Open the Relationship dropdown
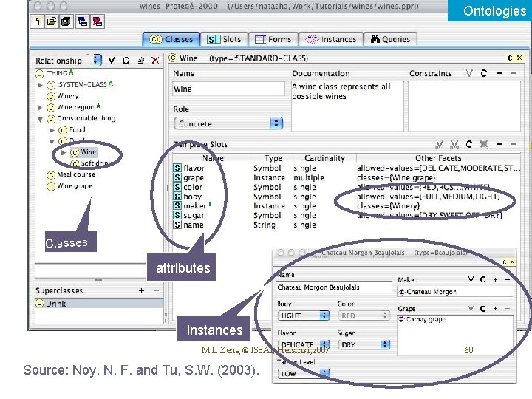The width and height of the screenshot is (532, 399). 96,60
